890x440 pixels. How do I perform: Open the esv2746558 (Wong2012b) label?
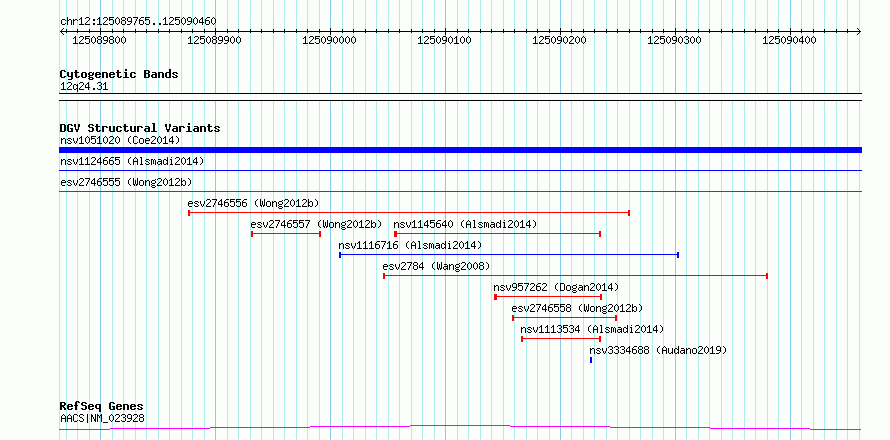(x=577, y=308)
